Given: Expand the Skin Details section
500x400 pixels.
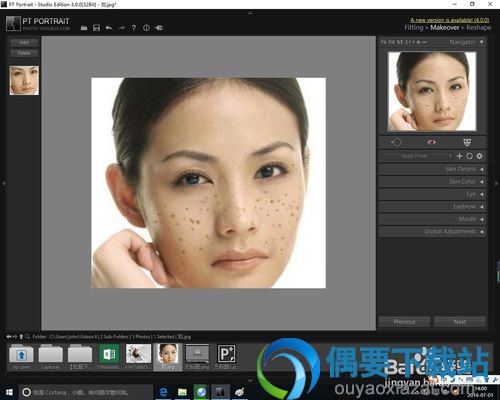Looking at the screenshot, I should tap(432, 169).
